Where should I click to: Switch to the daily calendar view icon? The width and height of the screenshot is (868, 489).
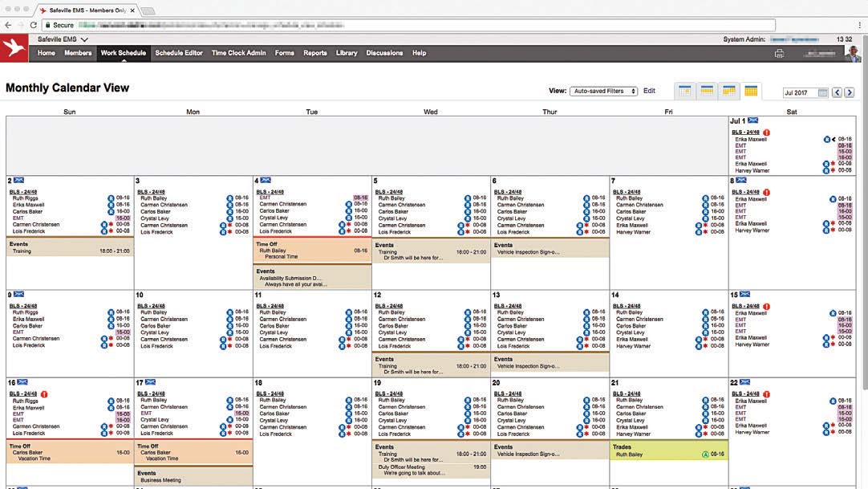click(x=685, y=92)
